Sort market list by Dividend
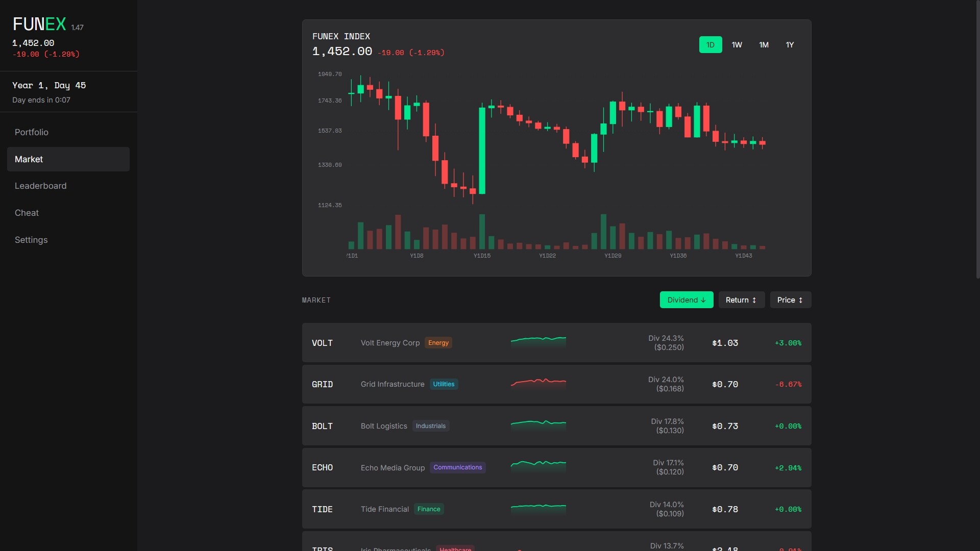This screenshot has width=980, height=551. point(687,300)
